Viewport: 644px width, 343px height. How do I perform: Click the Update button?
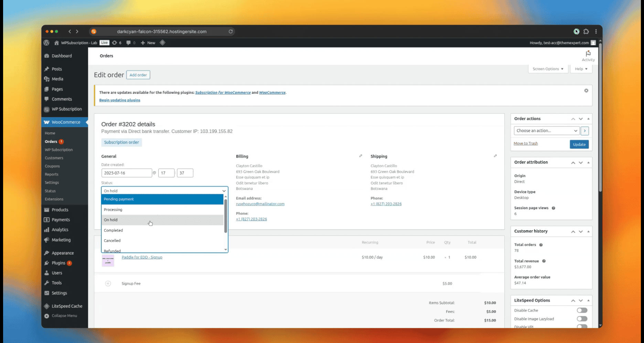[x=579, y=144]
